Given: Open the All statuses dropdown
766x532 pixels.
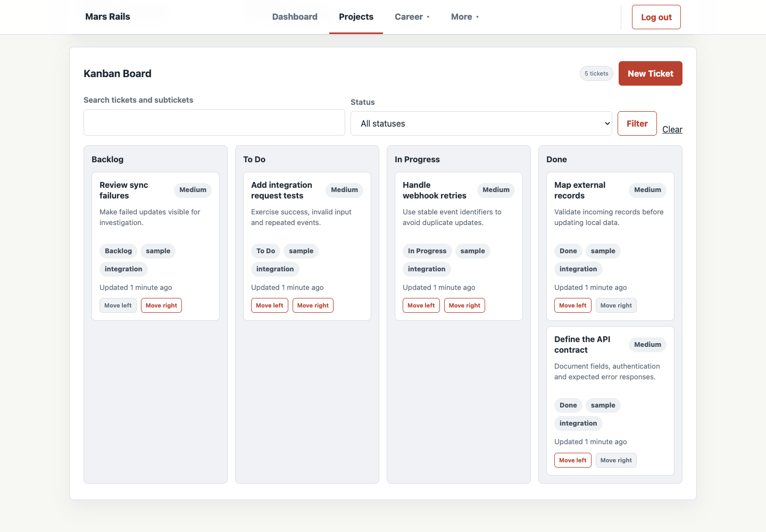Looking at the screenshot, I should coord(481,123).
